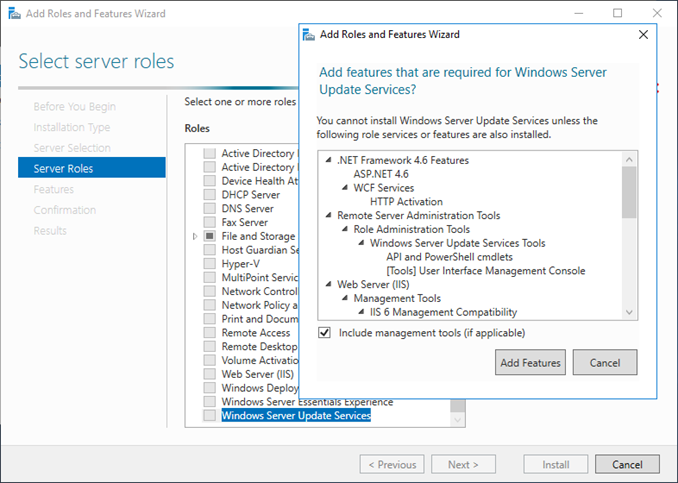Click the wizard icon in main window title bar
The width and height of the screenshot is (678, 483).
tap(11, 13)
